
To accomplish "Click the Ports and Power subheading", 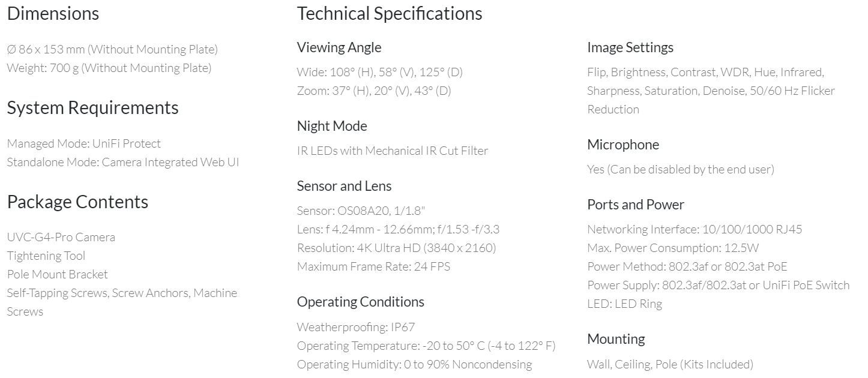I will (x=635, y=205).
